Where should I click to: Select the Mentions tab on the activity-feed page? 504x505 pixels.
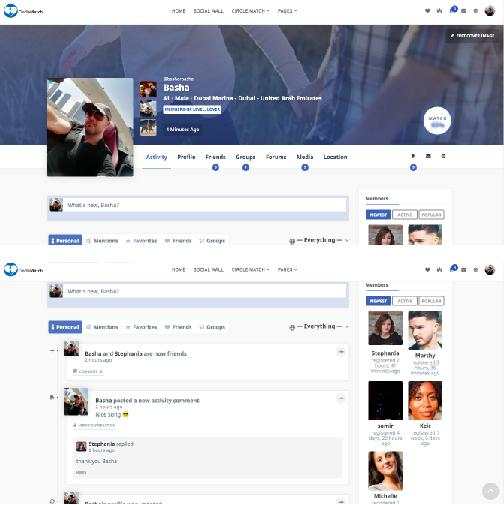point(102,327)
